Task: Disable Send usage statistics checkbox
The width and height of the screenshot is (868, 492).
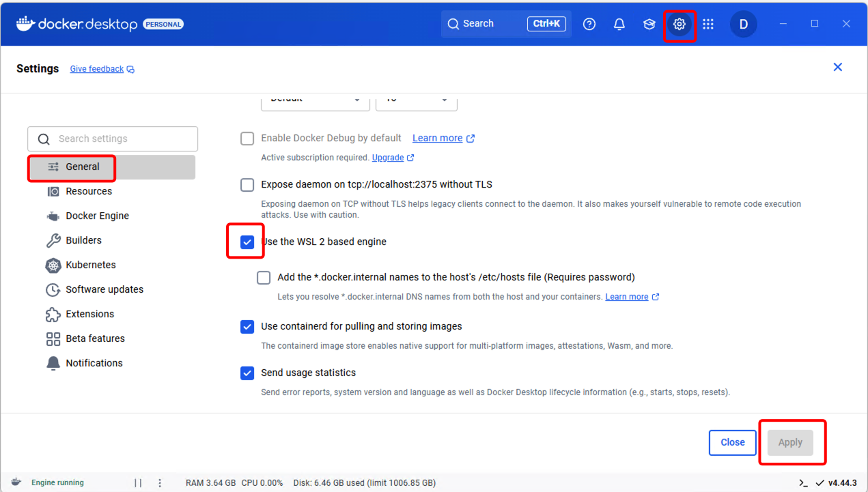Action: [x=247, y=373]
